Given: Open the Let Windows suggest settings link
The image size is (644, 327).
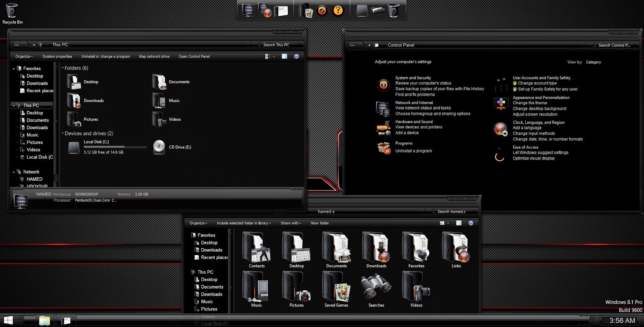Looking at the screenshot, I should (541, 153).
